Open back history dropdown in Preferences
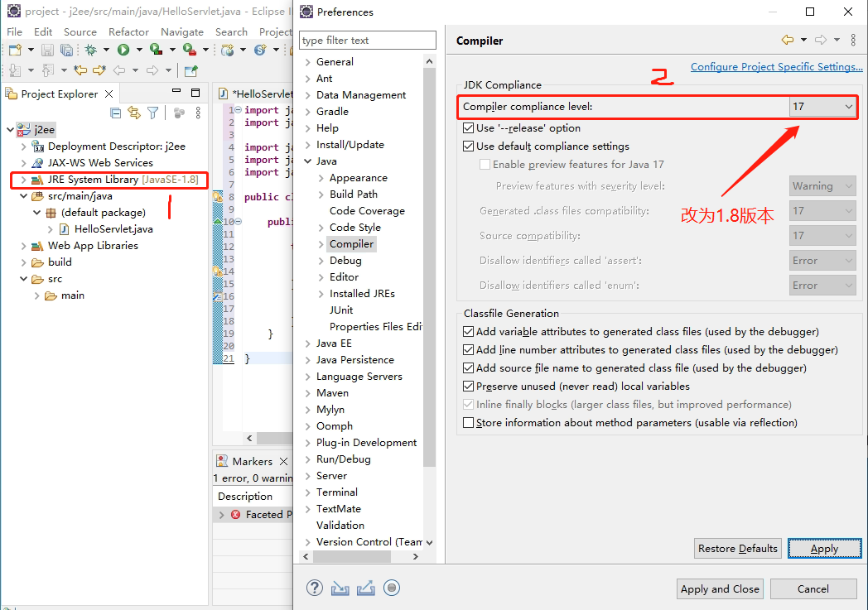 click(803, 40)
